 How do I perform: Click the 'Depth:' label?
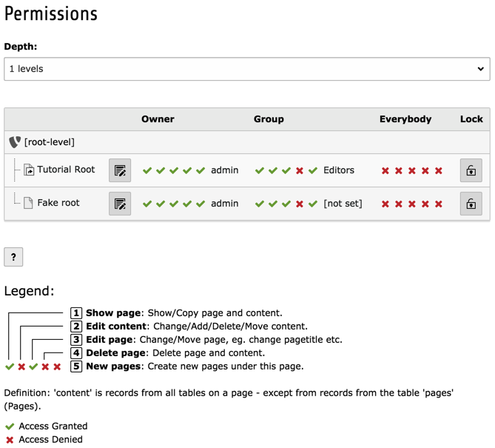(21, 47)
